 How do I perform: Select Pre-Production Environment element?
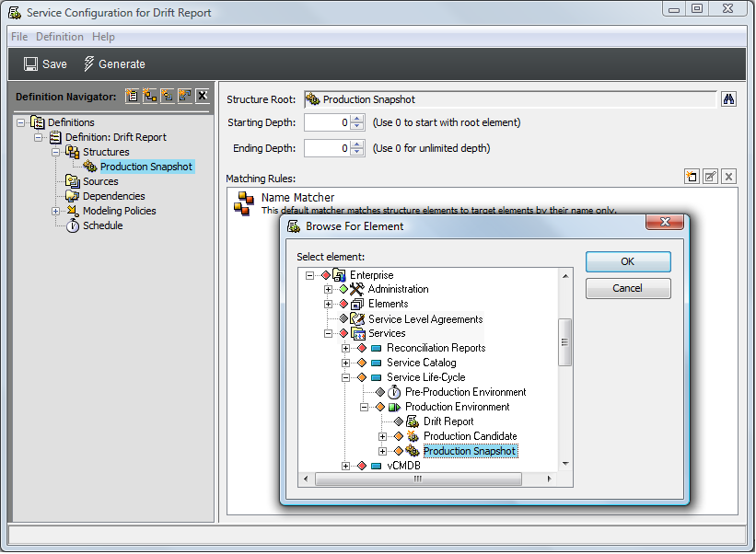tap(465, 392)
